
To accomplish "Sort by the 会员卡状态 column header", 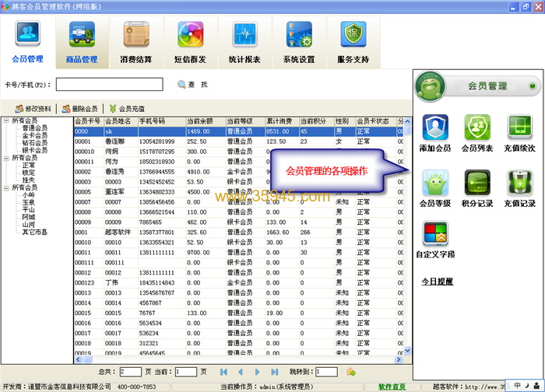I will [376, 121].
